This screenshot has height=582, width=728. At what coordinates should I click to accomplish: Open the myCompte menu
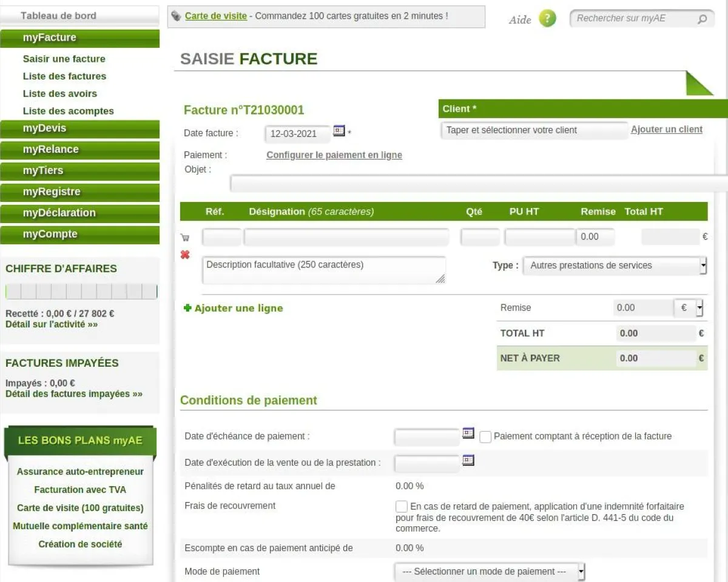pyautogui.click(x=79, y=235)
